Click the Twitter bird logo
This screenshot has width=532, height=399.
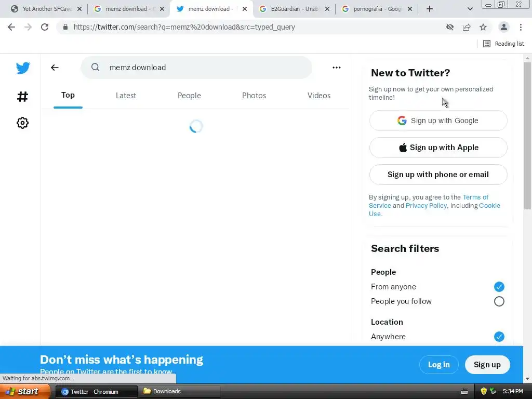point(23,68)
